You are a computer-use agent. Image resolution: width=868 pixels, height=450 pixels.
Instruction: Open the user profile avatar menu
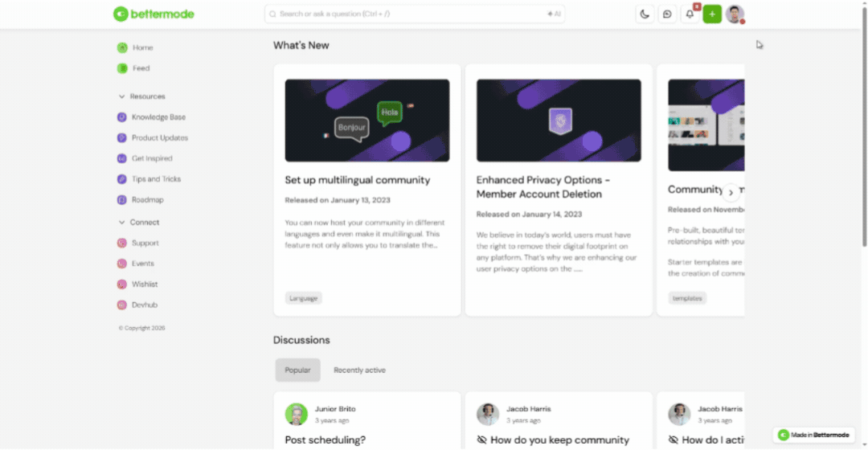pos(735,14)
